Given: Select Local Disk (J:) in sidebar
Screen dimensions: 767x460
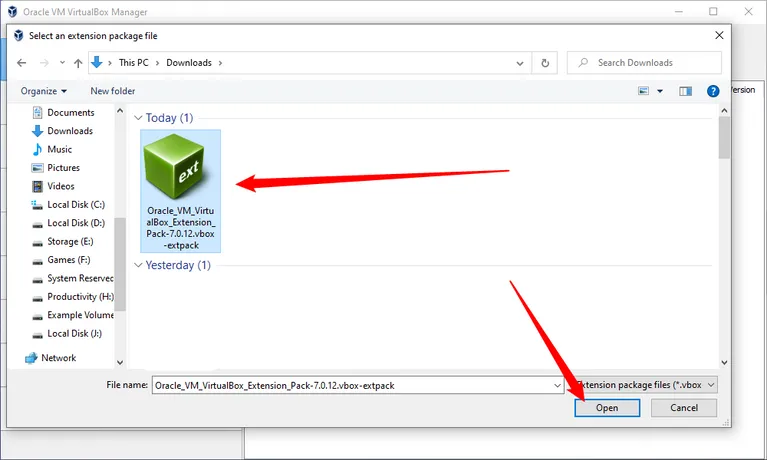Looking at the screenshot, I should pos(67,334).
